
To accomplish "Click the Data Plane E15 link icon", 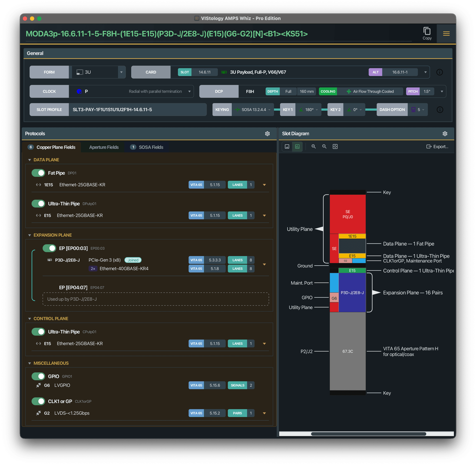I will (x=38, y=215).
